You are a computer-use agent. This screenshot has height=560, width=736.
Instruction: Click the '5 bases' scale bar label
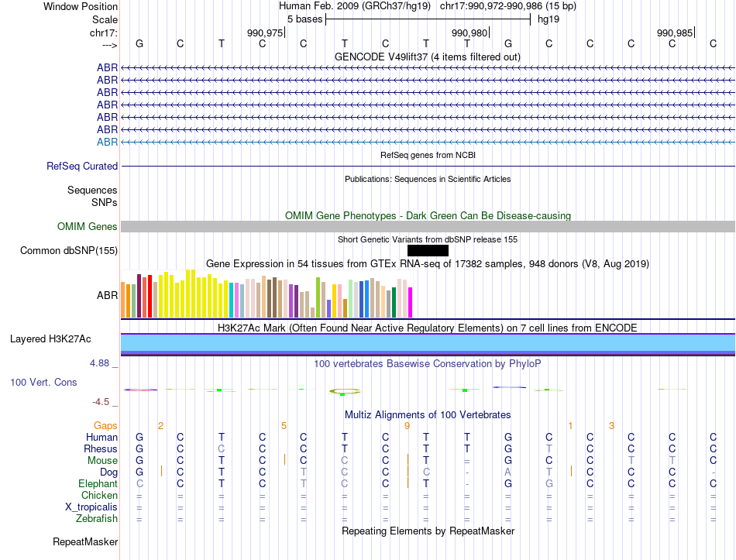[305, 19]
